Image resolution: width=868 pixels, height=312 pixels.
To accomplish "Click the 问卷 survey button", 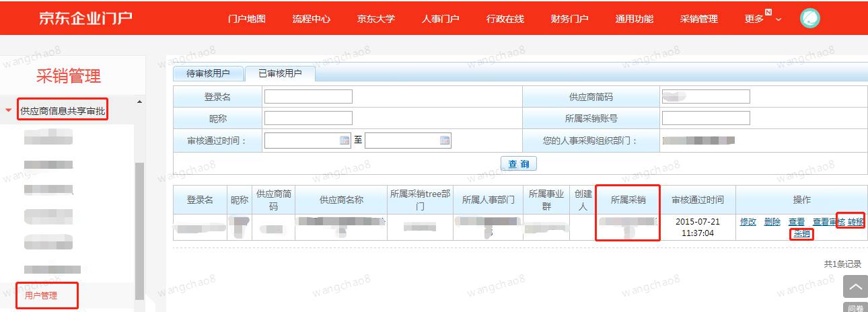I will 855,308.
